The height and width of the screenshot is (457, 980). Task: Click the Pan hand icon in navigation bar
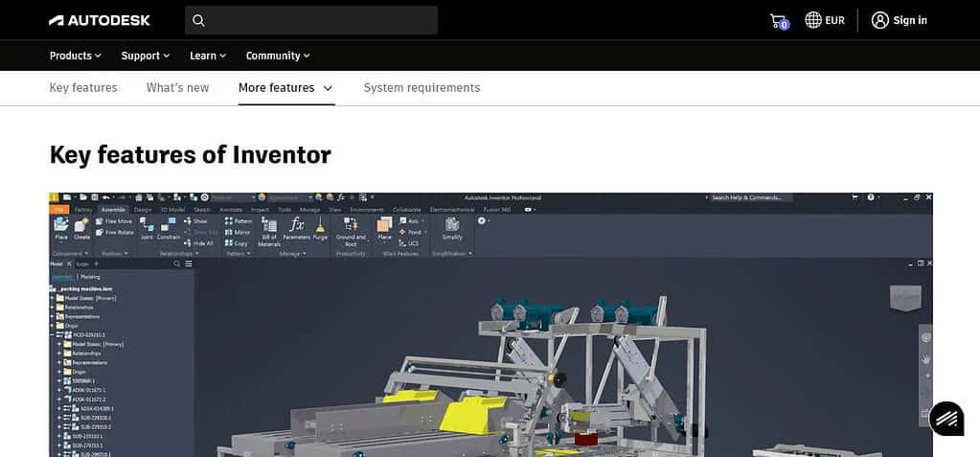click(926, 359)
